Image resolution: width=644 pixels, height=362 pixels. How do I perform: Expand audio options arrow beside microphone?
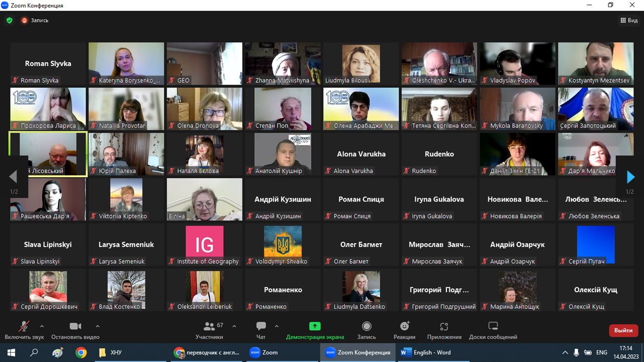coord(42,326)
